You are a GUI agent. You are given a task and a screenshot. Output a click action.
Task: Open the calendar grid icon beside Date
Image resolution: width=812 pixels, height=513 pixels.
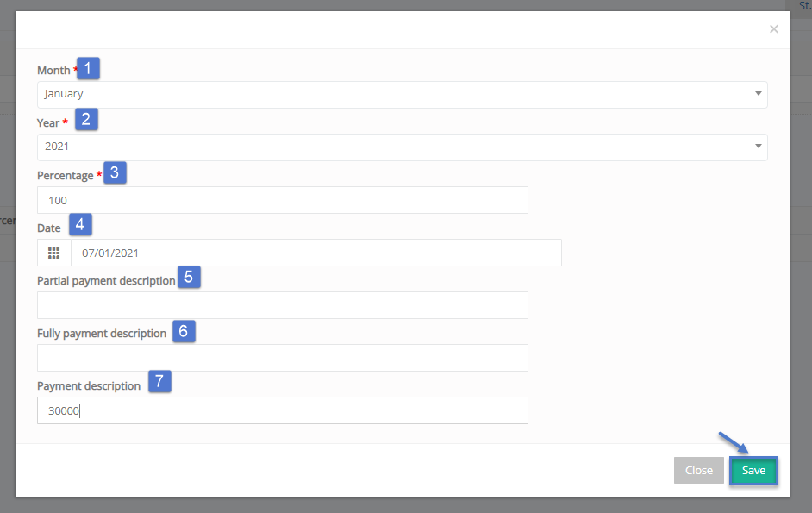53,253
